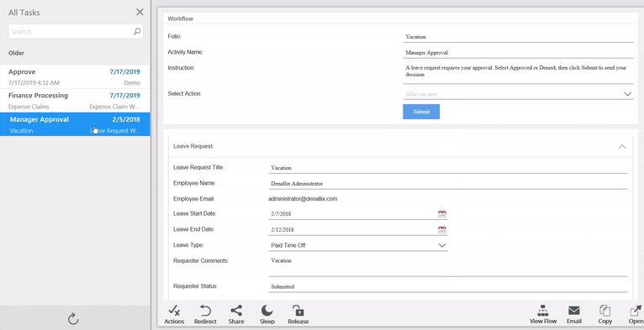Viewport: 644px width, 330px height.
Task: Put the task to Sleep
Action: click(267, 315)
